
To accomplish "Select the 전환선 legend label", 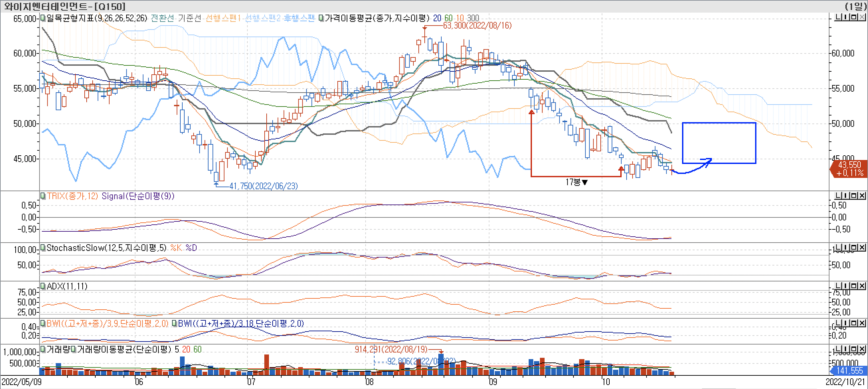I will [x=162, y=18].
